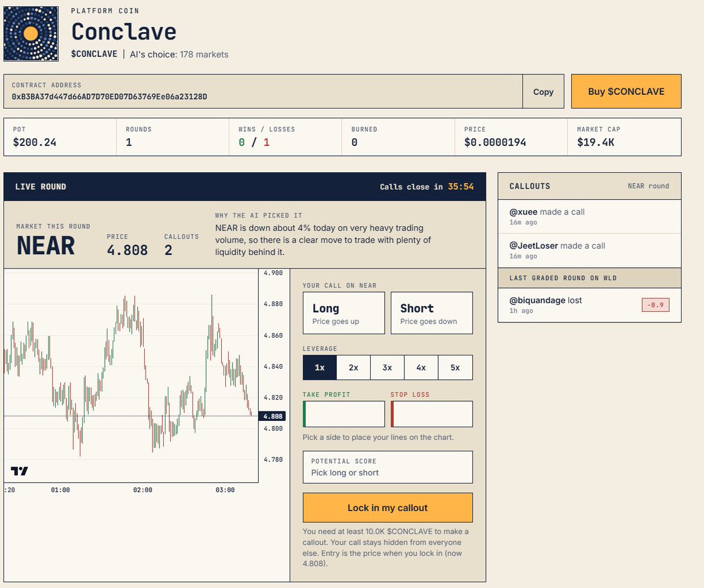This screenshot has height=588, width=704.
Task: Click the Rounds value 1
Action: pyautogui.click(x=128, y=142)
